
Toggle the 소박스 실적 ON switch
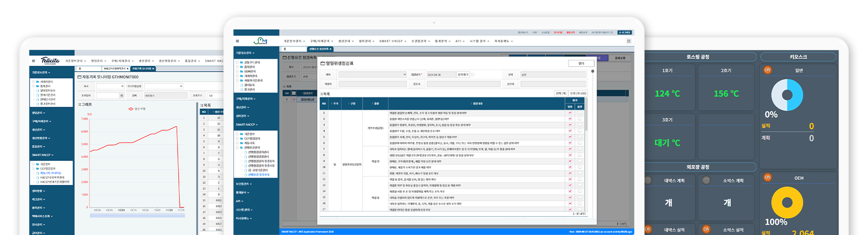point(707,229)
